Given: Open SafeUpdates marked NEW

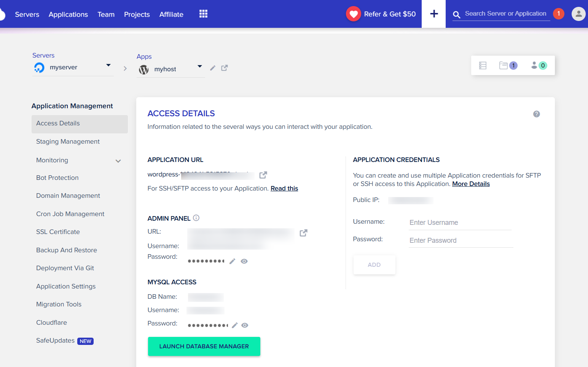Looking at the screenshot, I should pos(65,341).
